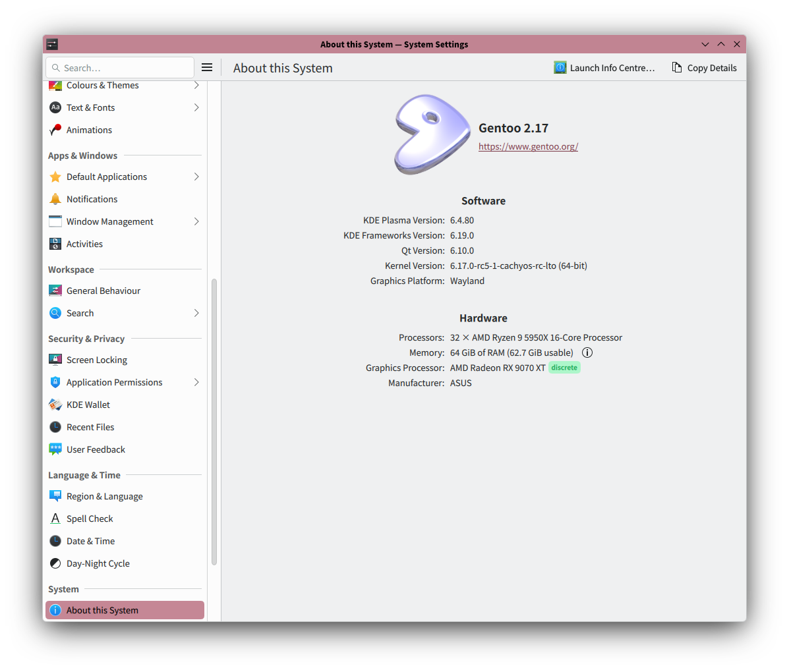Go to General Behaviour settings

click(125, 291)
